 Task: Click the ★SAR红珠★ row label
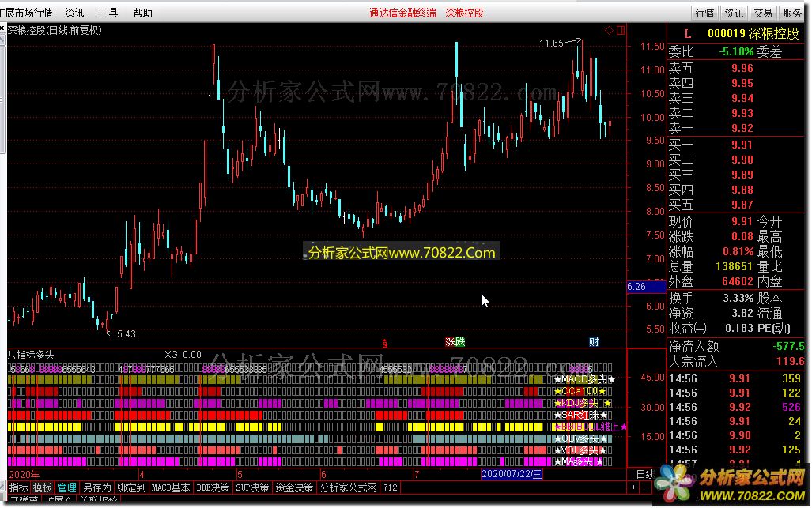[580, 415]
